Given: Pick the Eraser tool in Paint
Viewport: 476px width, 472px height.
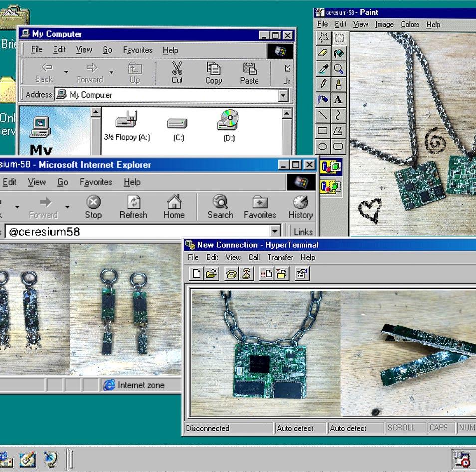Looking at the screenshot, I should pos(323,53).
